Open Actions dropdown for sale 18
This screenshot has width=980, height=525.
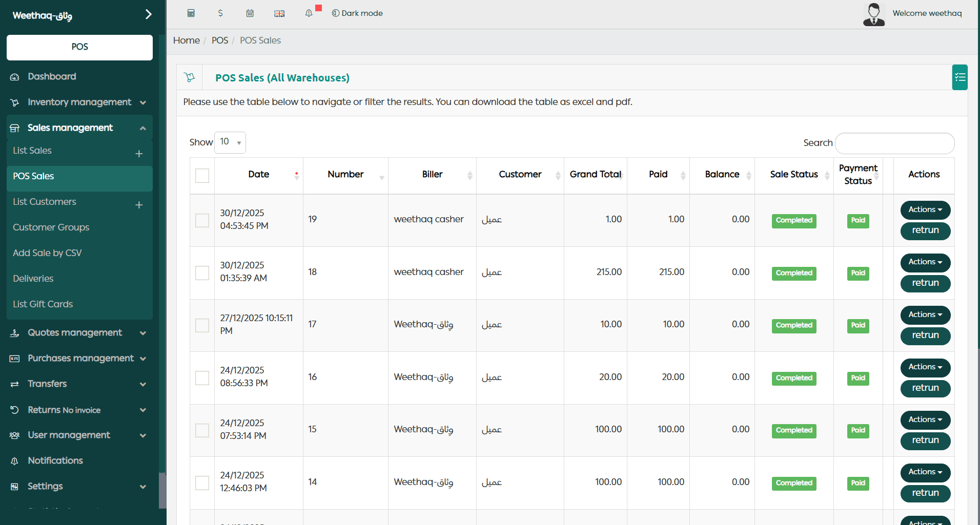pos(925,262)
